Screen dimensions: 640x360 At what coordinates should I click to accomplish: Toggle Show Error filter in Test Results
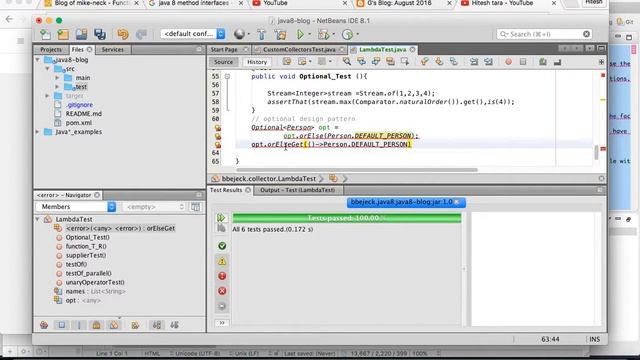coord(222,291)
